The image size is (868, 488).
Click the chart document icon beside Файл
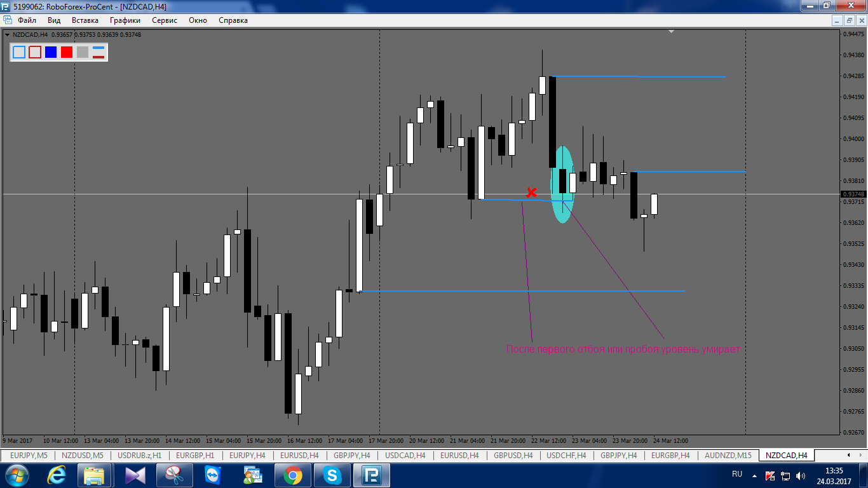pyautogui.click(x=8, y=20)
